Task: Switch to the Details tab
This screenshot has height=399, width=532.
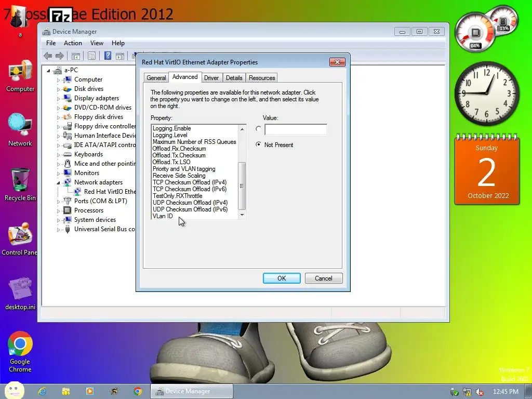Action: (234, 78)
